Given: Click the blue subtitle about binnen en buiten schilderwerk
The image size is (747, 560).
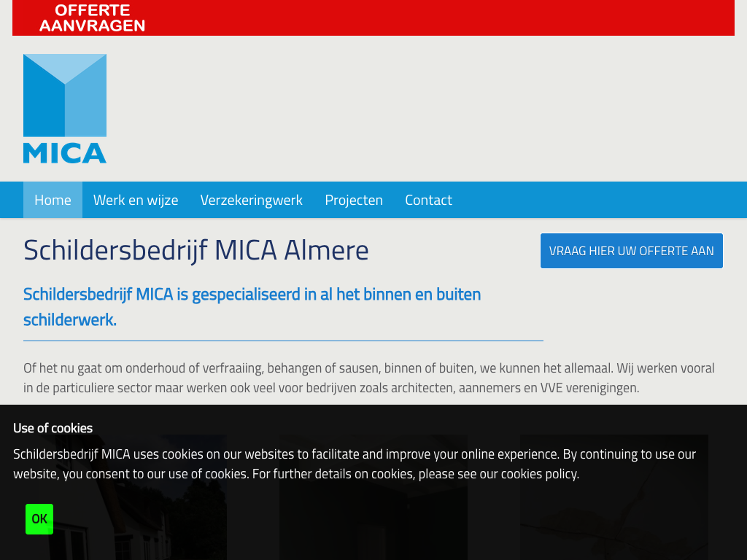Looking at the screenshot, I should (252, 307).
